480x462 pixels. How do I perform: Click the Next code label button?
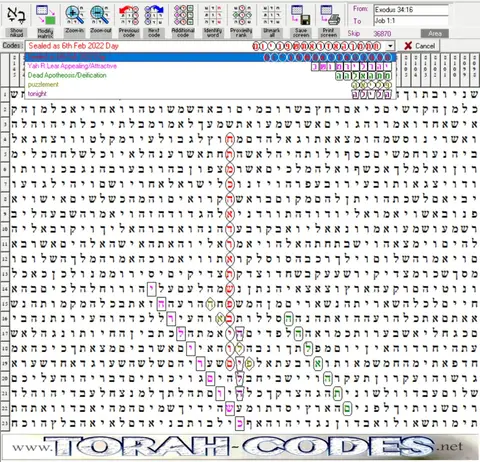(154, 32)
